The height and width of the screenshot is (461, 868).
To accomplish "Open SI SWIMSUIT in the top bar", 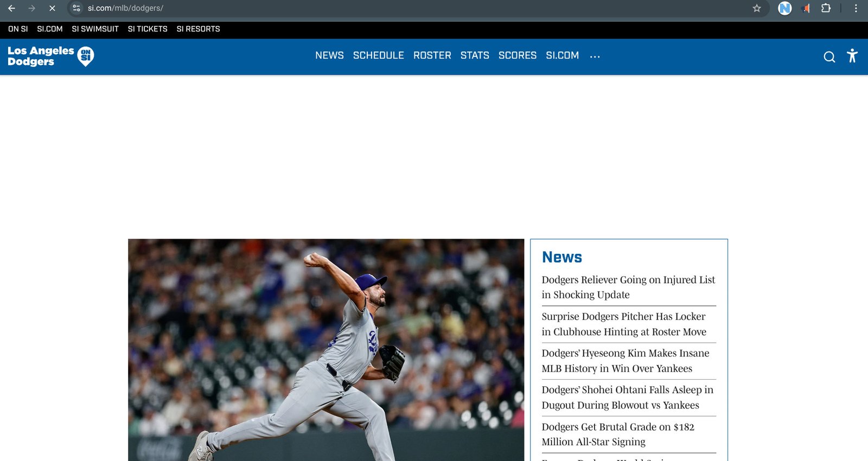I will [95, 29].
